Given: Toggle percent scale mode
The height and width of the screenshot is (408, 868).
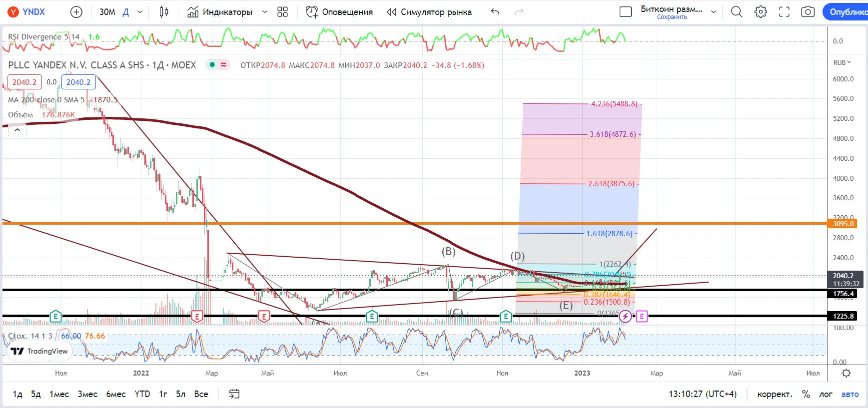Looking at the screenshot, I should [x=806, y=394].
